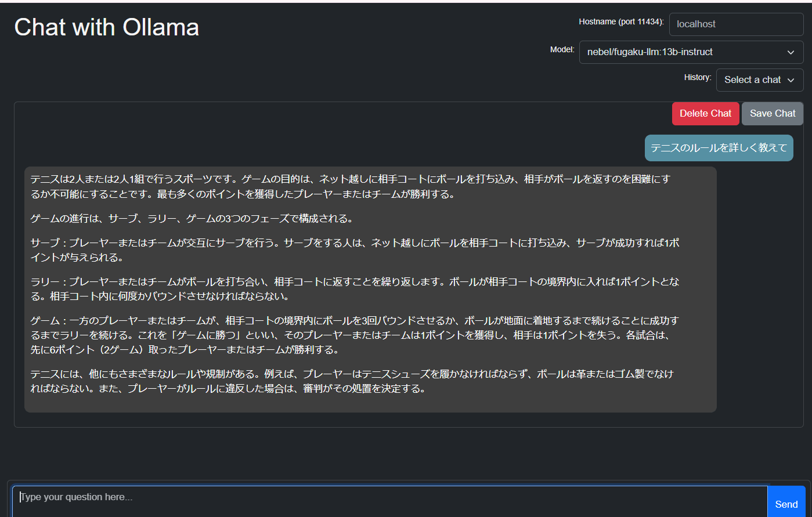Click the 'History:' label

[x=698, y=77]
